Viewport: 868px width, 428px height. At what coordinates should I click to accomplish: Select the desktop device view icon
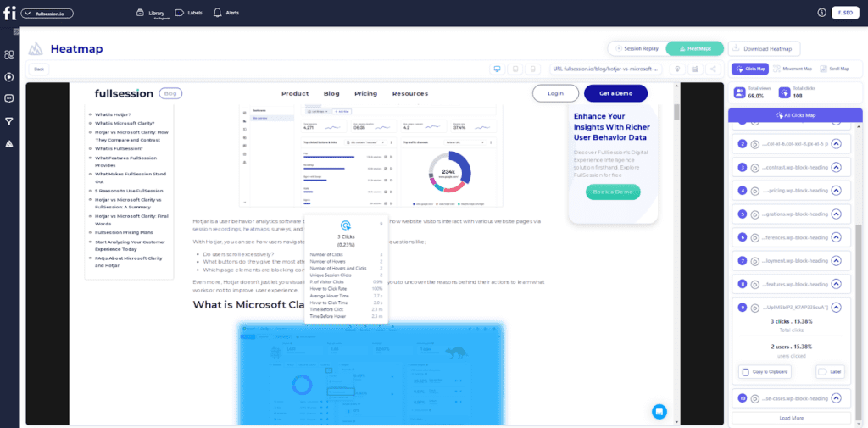point(497,69)
